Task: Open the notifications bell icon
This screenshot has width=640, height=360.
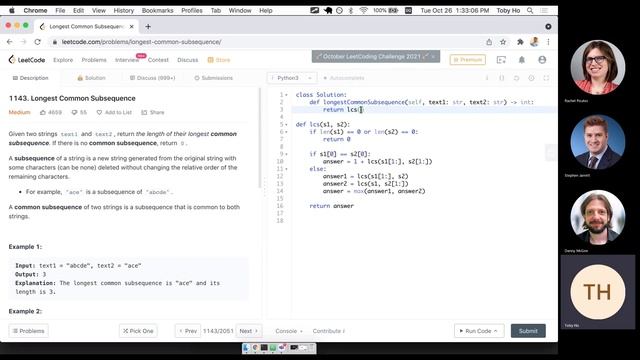Action: (522, 60)
